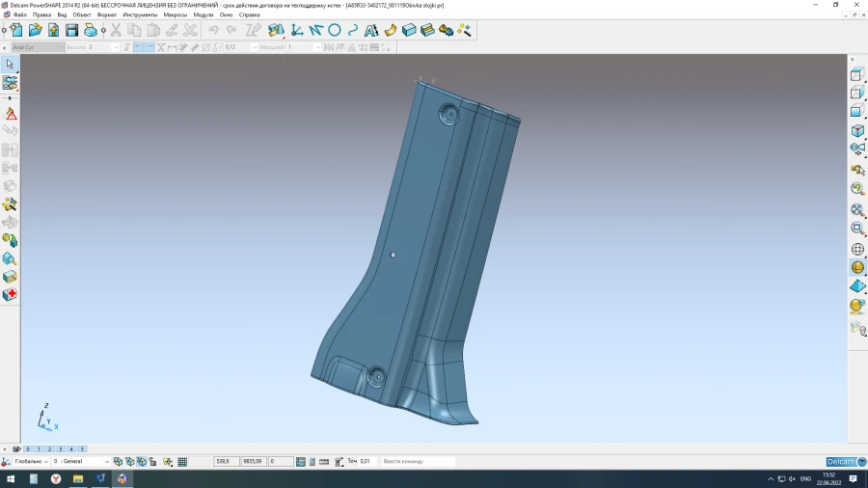Expand the Arial Cyr font dropdown
The height and width of the screenshot is (488, 868).
click(59, 47)
